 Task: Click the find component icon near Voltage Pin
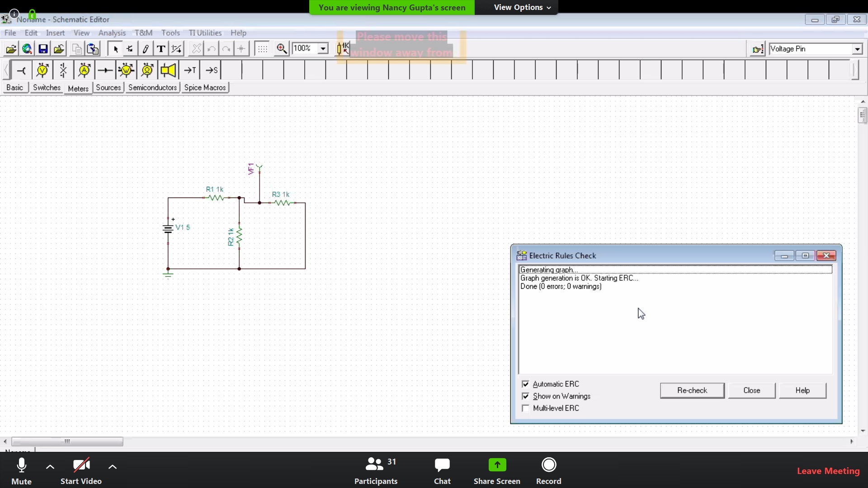coord(758,49)
